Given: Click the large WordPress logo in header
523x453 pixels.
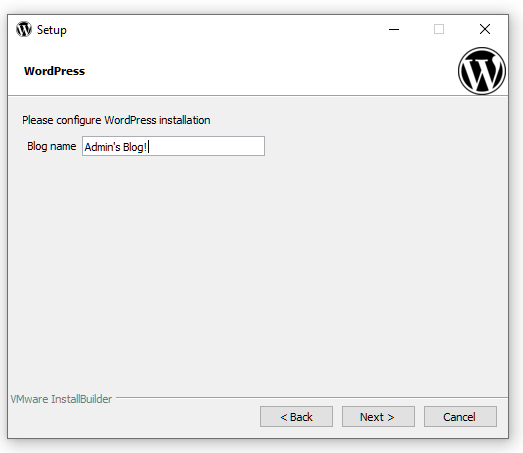Looking at the screenshot, I should coord(482,71).
